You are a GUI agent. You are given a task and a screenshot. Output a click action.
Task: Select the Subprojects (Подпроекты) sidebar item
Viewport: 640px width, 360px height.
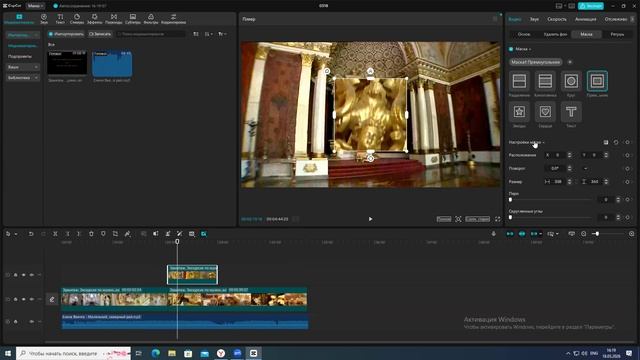20,56
